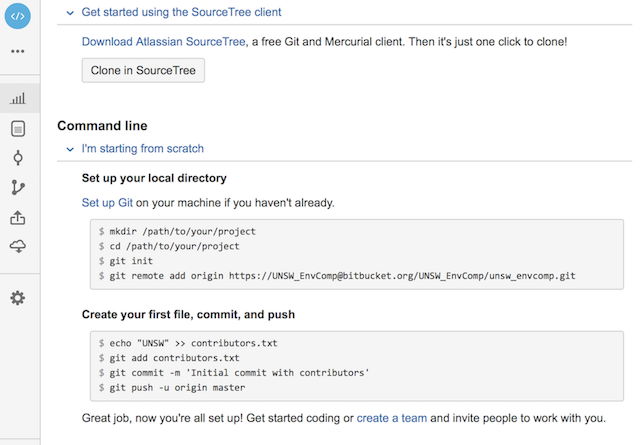Open the three-dots actions menu
The image size is (640, 445).
click(x=18, y=51)
